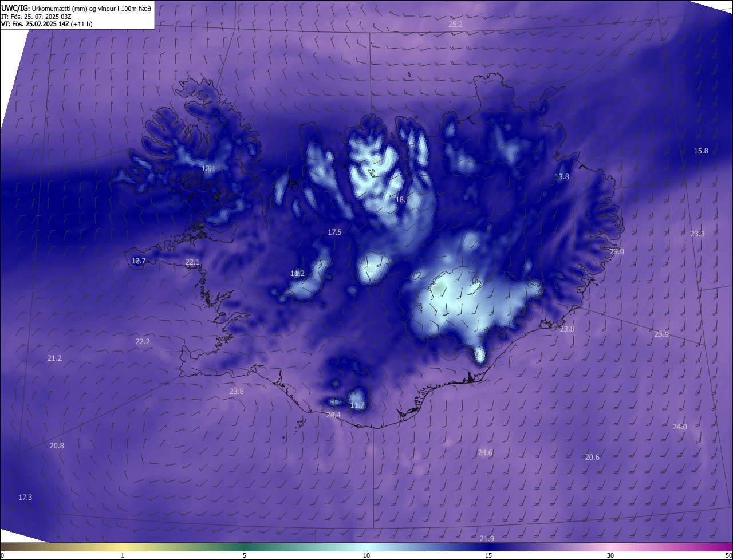
Task: Click the 22.2 value on the map
Action: (x=143, y=342)
